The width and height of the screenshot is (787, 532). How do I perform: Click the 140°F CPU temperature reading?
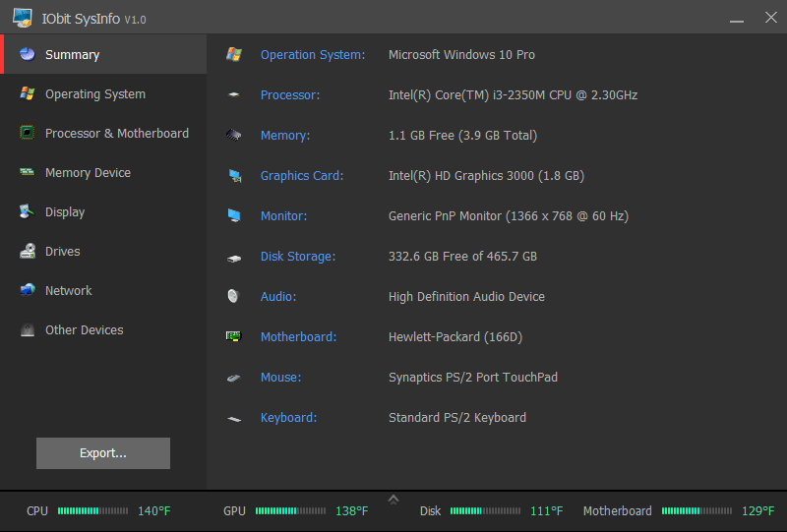[x=154, y=511]
